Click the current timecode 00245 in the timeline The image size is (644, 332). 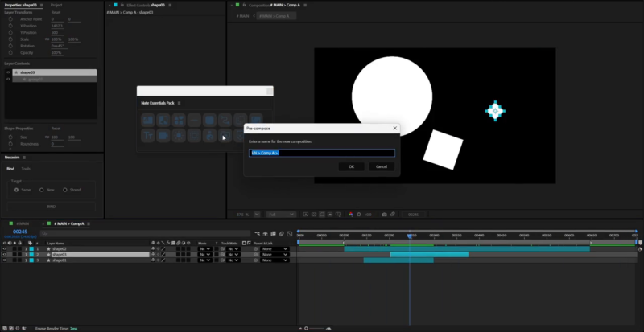[19, 232]
